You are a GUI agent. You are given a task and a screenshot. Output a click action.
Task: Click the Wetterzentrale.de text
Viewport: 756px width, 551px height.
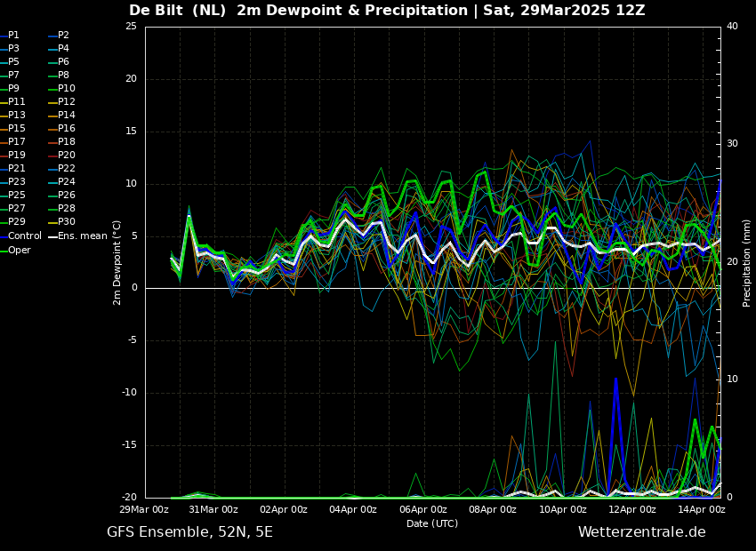click(x=642, y=531)
